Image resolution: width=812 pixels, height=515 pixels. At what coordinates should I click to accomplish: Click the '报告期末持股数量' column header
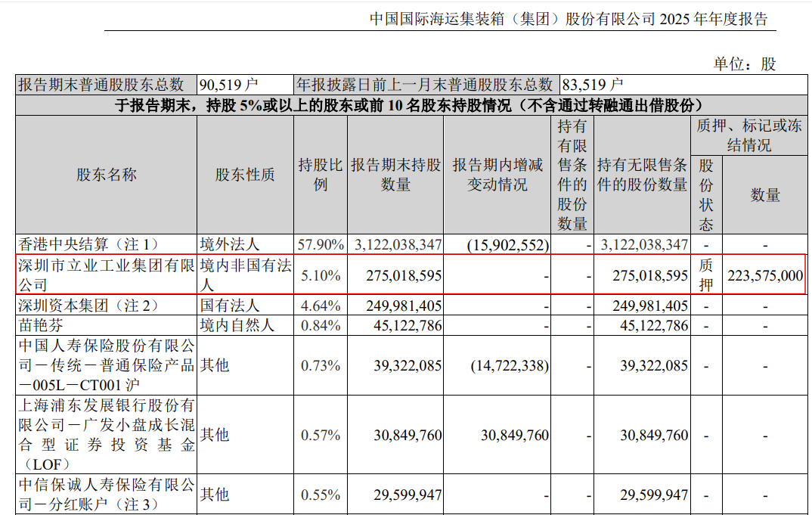click(x=395, y=175)
